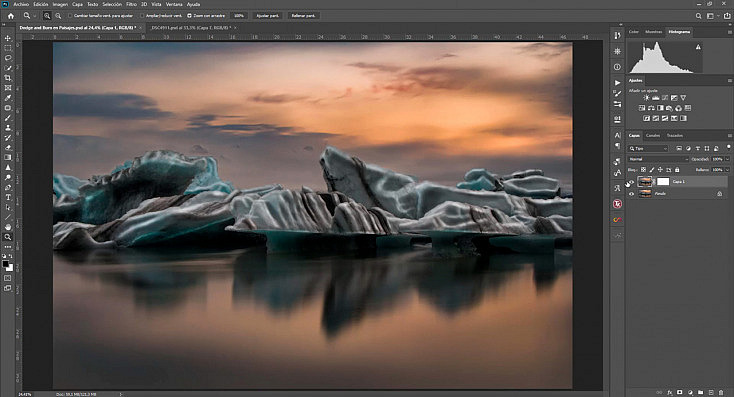Open the Archivo menu

coord(21,4)
